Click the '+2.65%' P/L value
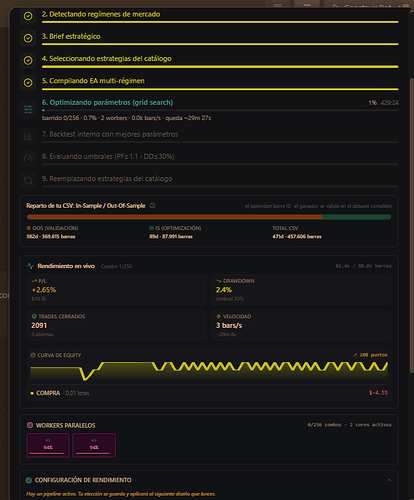The height and width of the screenshot is (500, 414). click(x=44, y=290)
